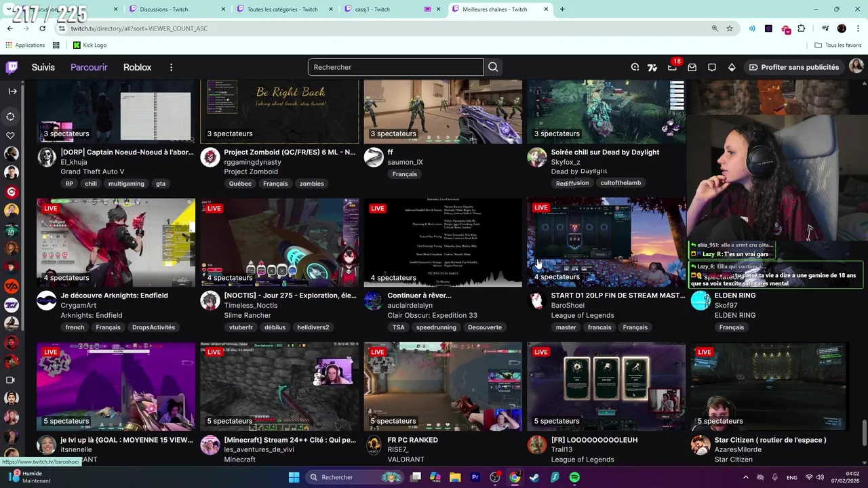Open the saumon_IX channel avatar
Screen dimensions: 868x488
point(374,157)
